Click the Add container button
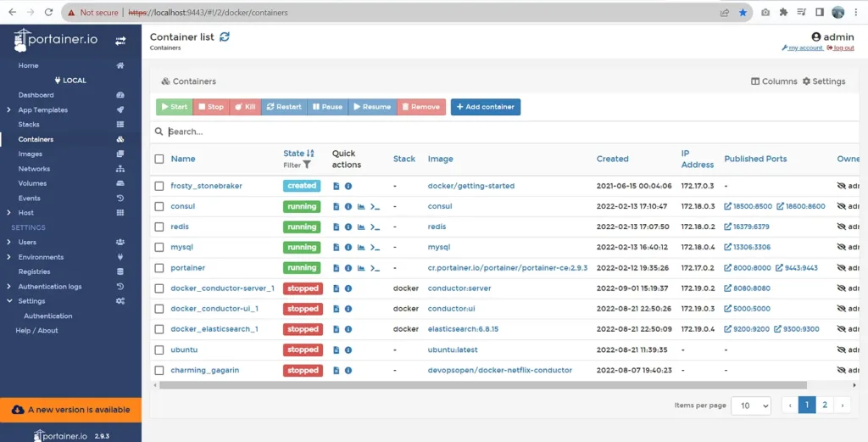 (485, 107)
